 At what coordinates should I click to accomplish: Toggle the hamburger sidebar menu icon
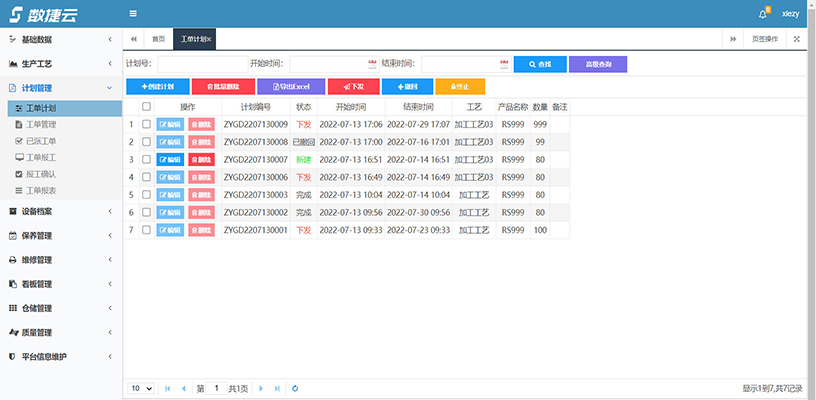click(134, 14)
